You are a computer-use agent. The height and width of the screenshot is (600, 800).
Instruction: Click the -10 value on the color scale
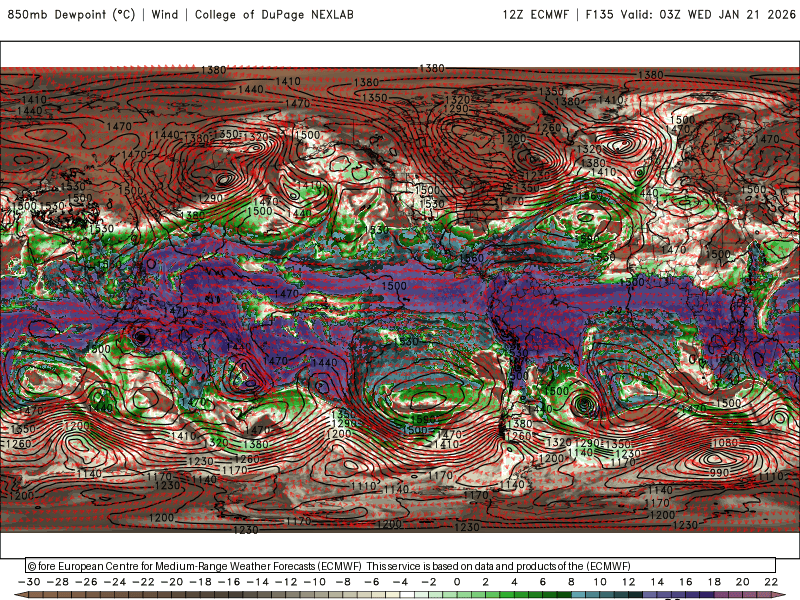(x=315, y=582)
